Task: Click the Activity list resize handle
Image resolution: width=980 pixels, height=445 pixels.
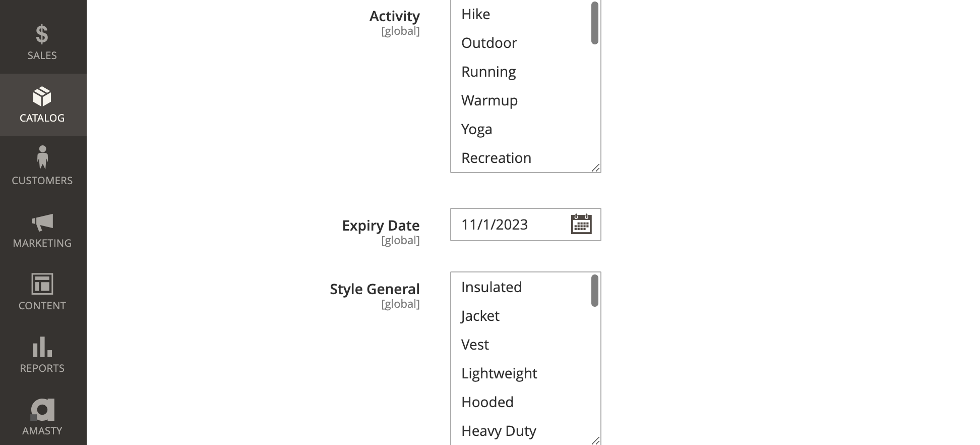Action: tap(596, 168)
